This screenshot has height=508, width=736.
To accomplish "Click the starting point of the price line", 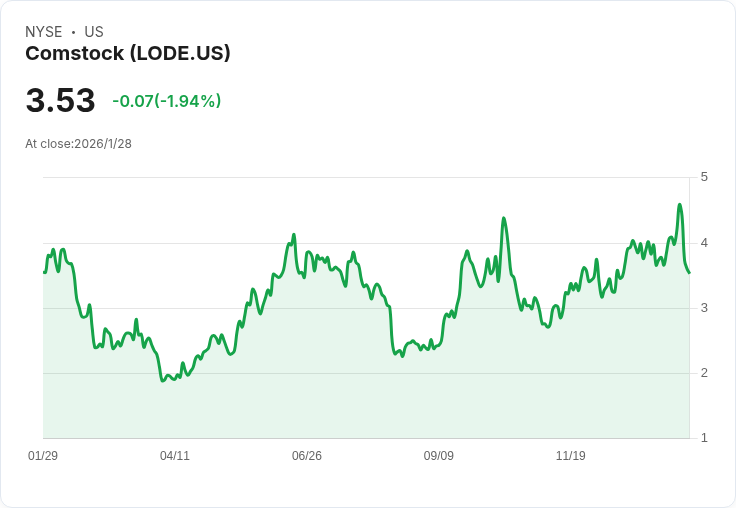I will pyautogui.click(x=44, y=272).
